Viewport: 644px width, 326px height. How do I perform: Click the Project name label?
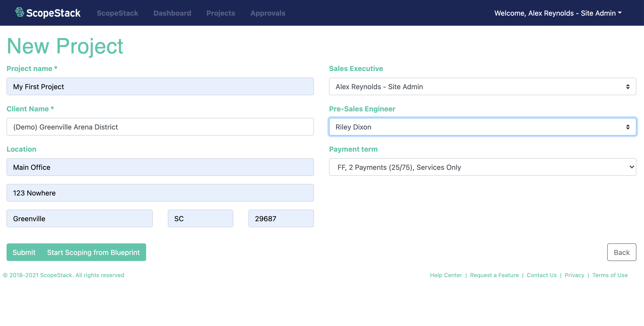coord(32,69)
